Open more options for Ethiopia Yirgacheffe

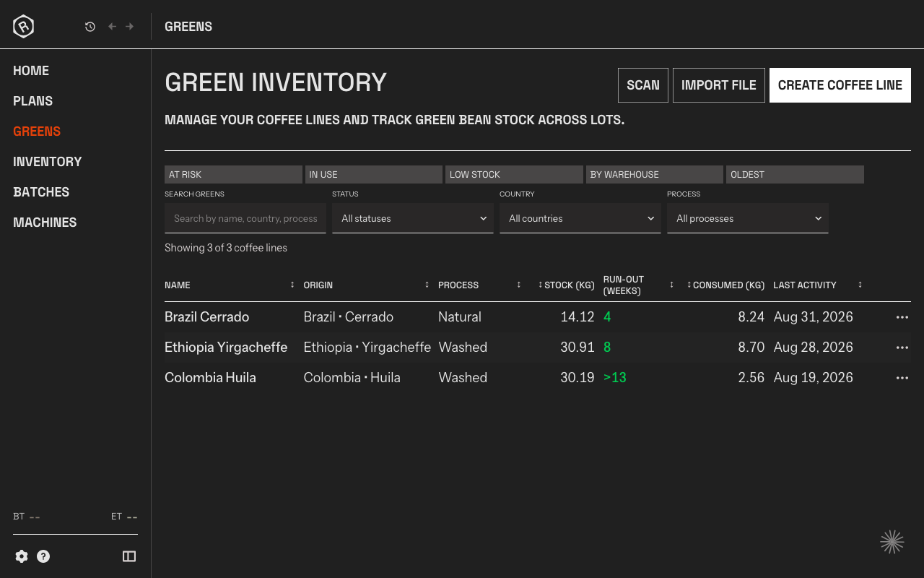pyautogui.click(x=902, y=348)
